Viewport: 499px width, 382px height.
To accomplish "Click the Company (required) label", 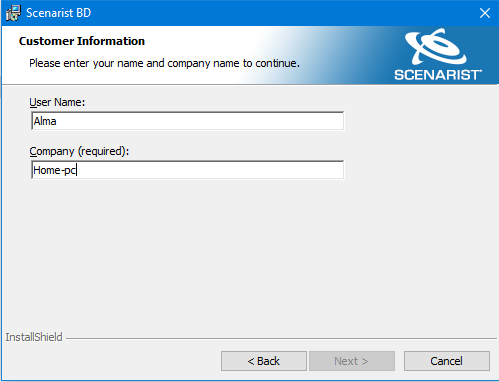I will pyautogui.click(x=79, y=151).
